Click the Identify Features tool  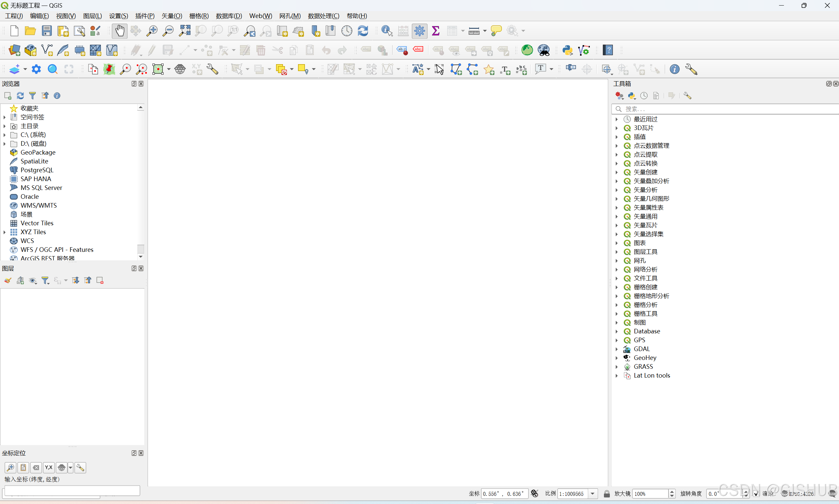[387, 31]
